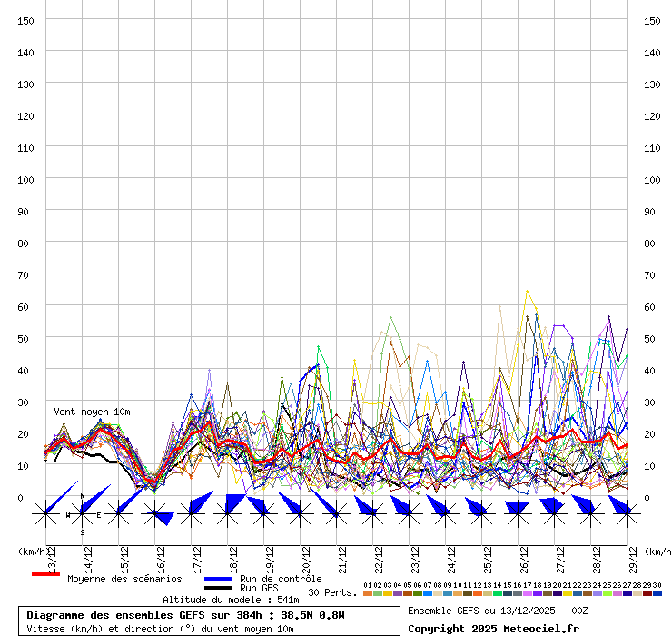
Task: Click the wind arrow at 26/12
Action: click(517, 508)
